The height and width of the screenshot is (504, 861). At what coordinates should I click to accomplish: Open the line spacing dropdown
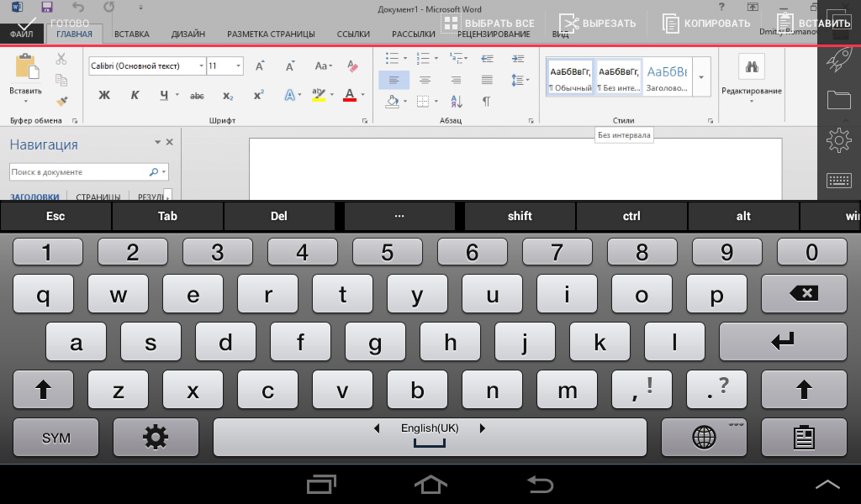point(520,80)
